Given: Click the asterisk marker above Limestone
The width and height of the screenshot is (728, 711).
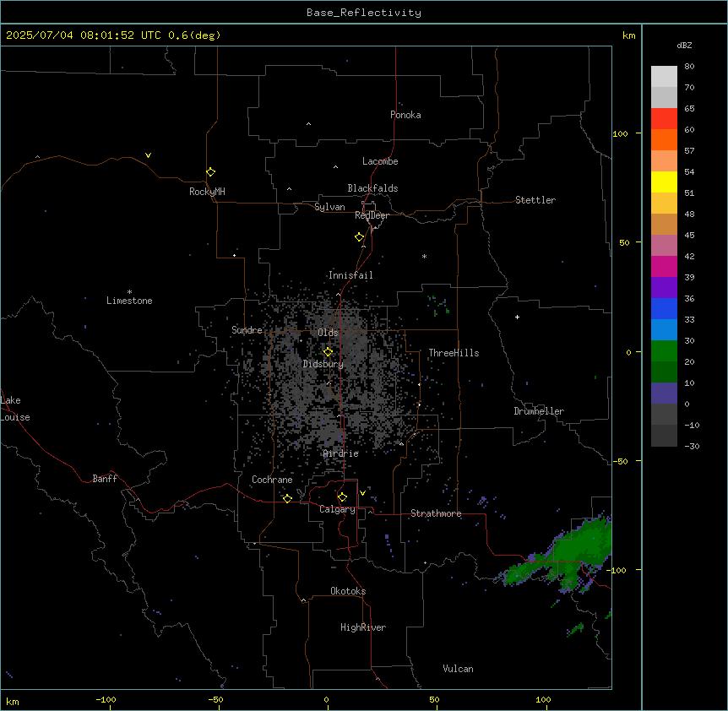Looking at the screenshot, I should pyautogui.click(x=129, y=292).
